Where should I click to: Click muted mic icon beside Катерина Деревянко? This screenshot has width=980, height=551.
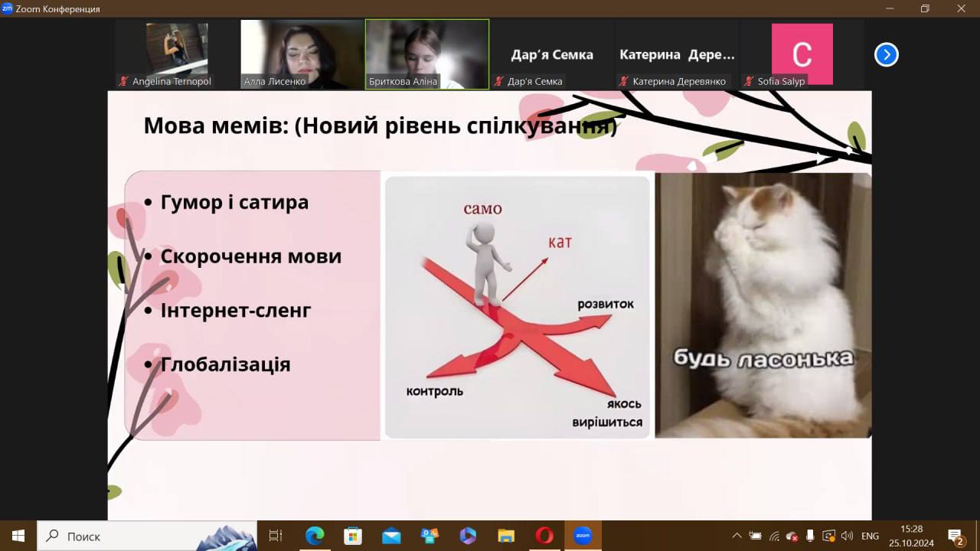click(623, 81)
